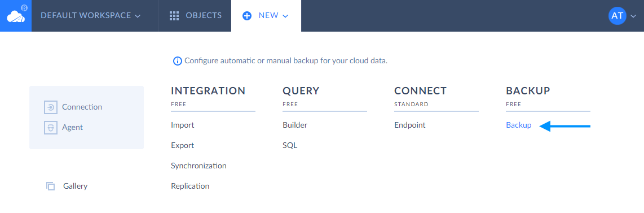Select Endpoint under Connect
The height and width of the screenshot is (213, 644).
click(x=410, y=125)
